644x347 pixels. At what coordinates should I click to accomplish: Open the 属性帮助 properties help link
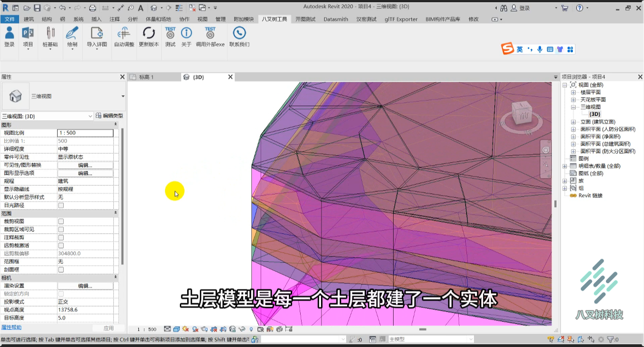click(12, 327)
